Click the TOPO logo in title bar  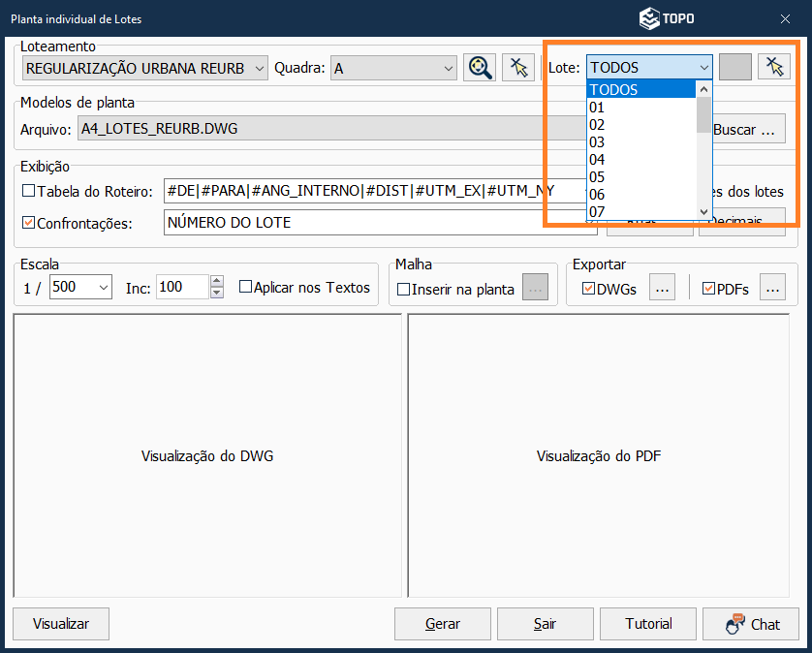666,18
